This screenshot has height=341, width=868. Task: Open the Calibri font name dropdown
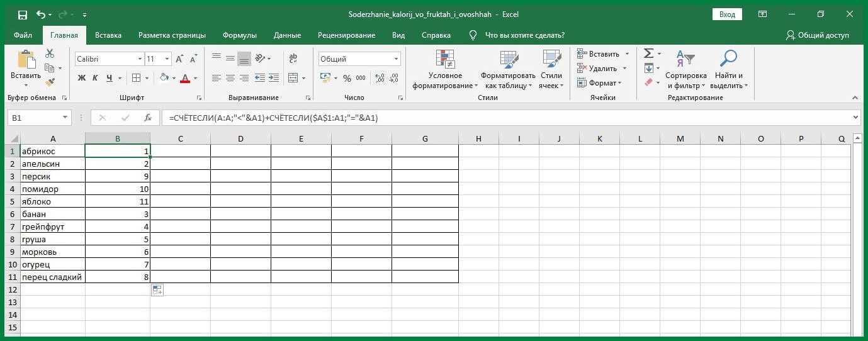140,59
